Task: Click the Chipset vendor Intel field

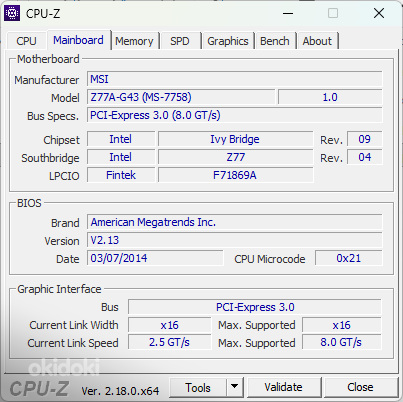Action: [121, 139]
